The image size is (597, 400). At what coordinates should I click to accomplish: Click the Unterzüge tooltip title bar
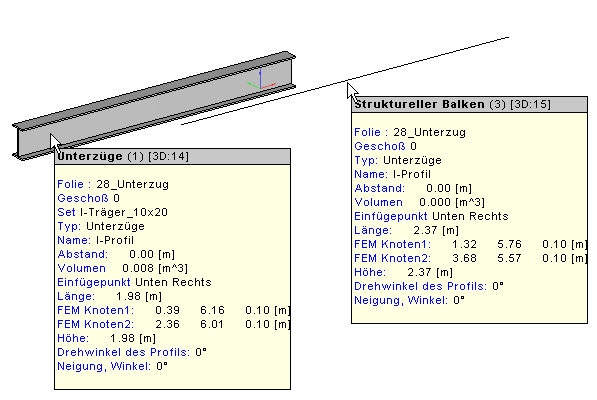(172, 156)
